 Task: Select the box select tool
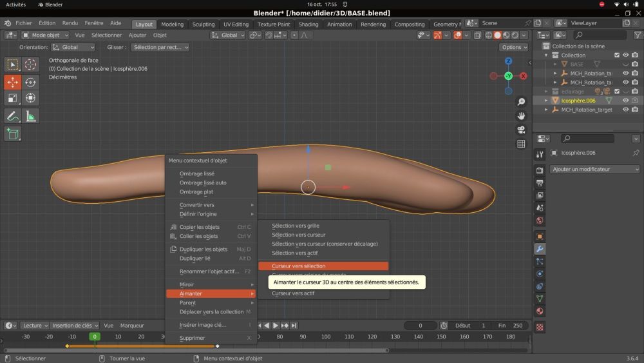point(13,64)
